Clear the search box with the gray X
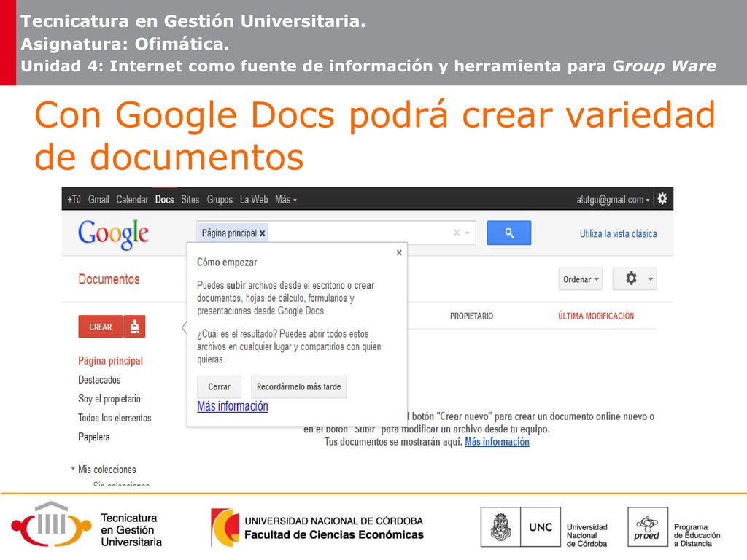Screen dimensions: 747x560 point(457,233)
